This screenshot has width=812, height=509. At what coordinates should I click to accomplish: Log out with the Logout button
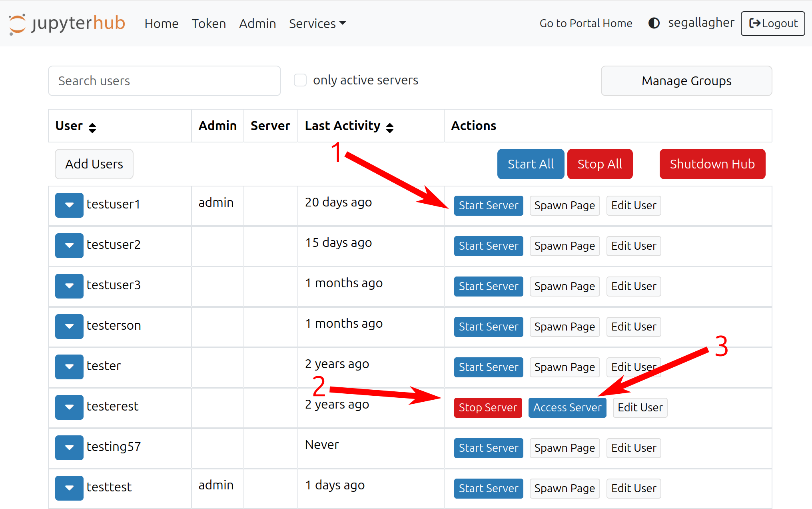pos(773,24)
